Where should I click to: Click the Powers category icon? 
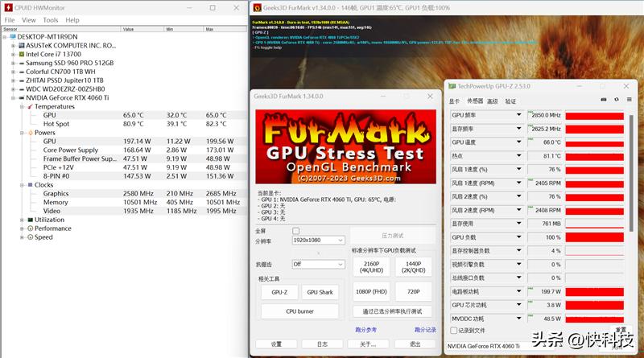click(x=31, y=133)
